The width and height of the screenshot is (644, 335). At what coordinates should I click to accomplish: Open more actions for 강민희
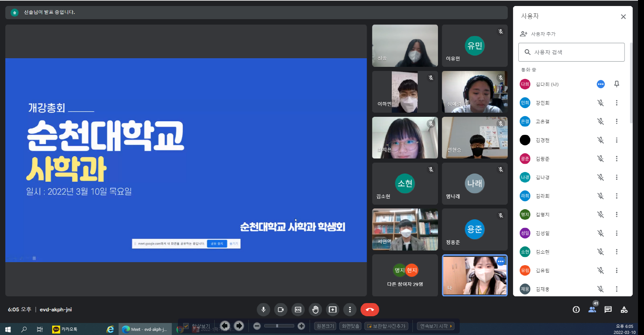point(617,103)
